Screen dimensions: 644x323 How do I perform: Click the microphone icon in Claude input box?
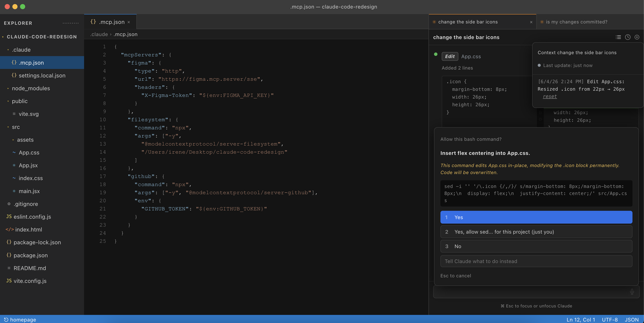(x=632, y=292)
